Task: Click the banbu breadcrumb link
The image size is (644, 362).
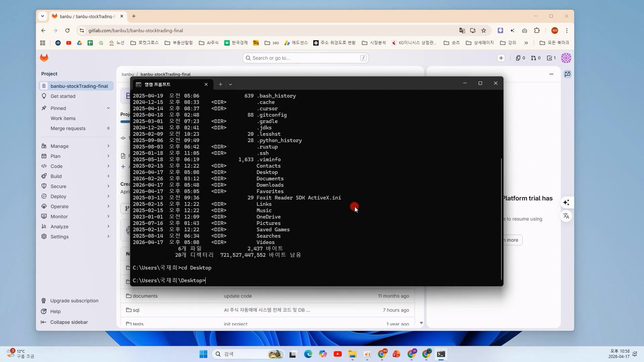Action: (x=127, y=74)
